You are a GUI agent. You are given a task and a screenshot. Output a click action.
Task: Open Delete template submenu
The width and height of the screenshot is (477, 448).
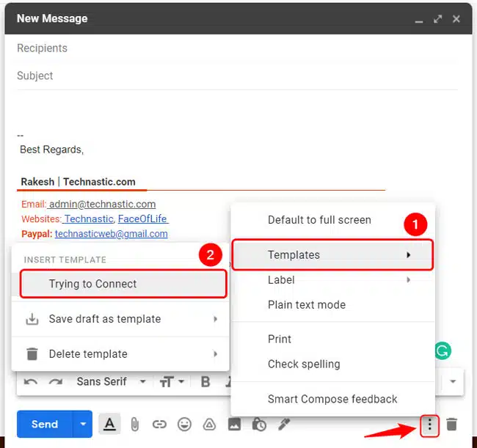(x=120, y=354)
